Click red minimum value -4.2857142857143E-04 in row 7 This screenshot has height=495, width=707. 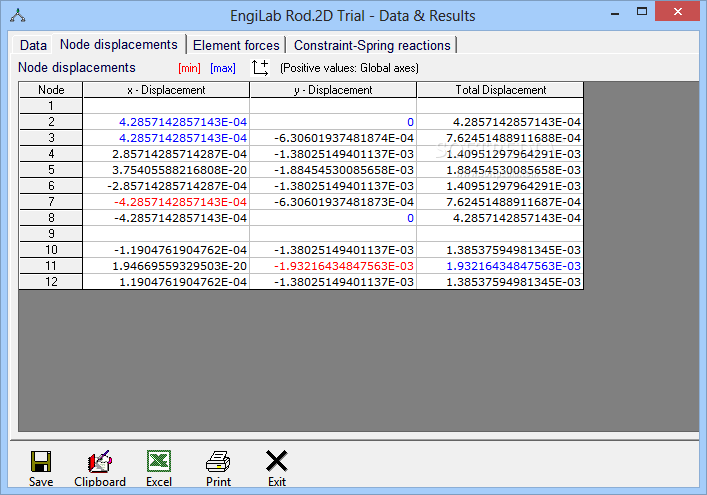[x=166, y=202]
